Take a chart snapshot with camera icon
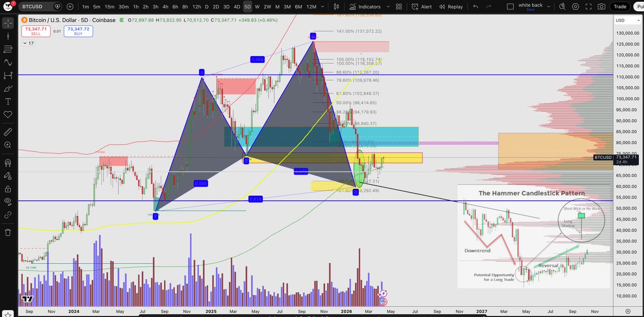Screen dimensions: 644x317 (602, 6)
